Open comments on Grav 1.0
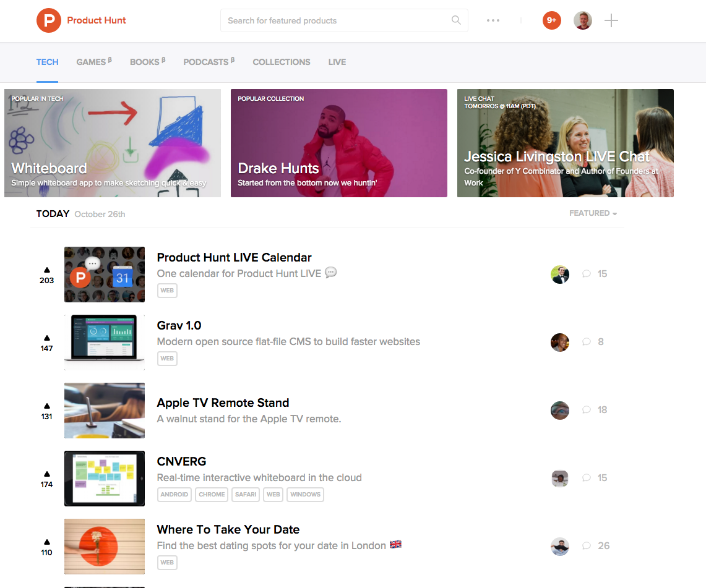The height and width of the screenshot is (588, 706). tap(593, 341)
